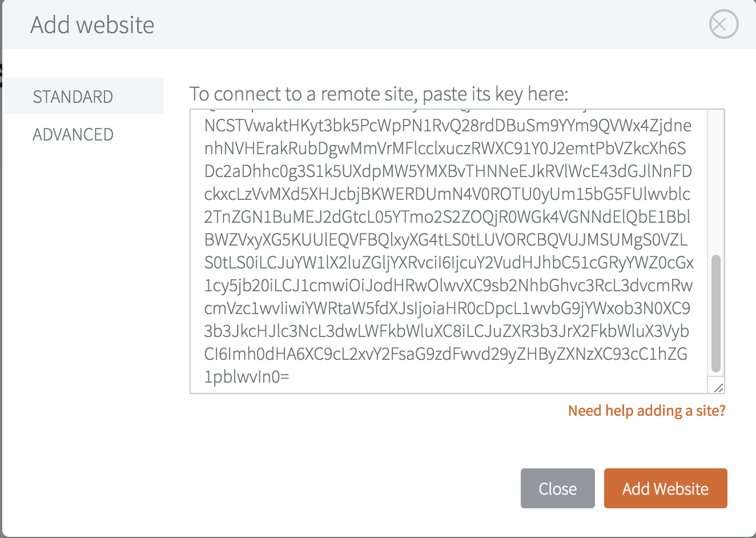Click the key line starting with Dc2aDhhc0g3S1k5

click(x=448, y=171)
